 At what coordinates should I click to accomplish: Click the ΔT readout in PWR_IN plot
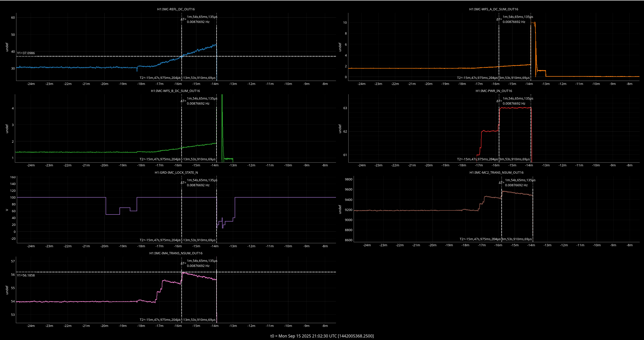[515, 101]
